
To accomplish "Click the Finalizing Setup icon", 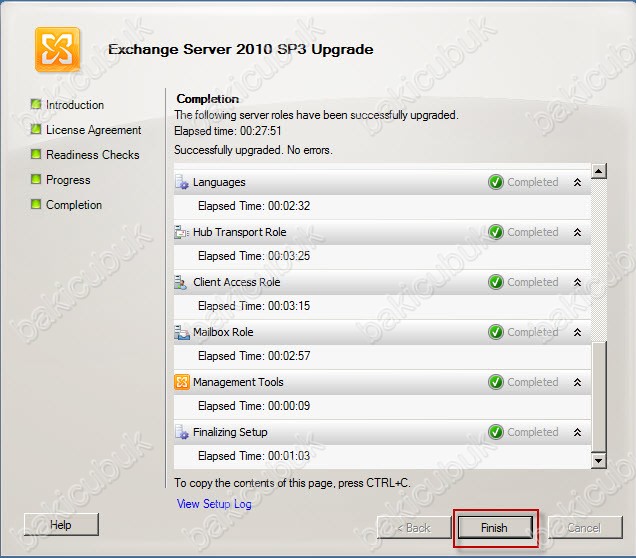I will [x=182, y=432].
